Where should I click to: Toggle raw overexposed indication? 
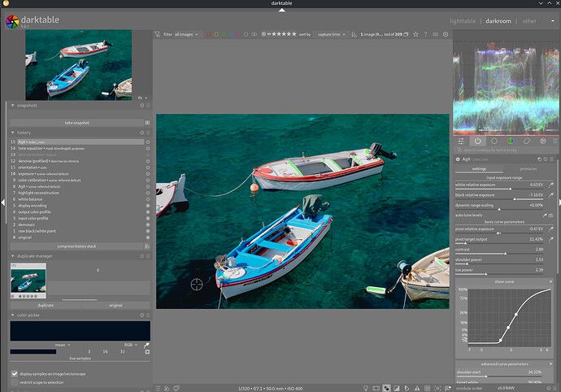tap(386, 388)
